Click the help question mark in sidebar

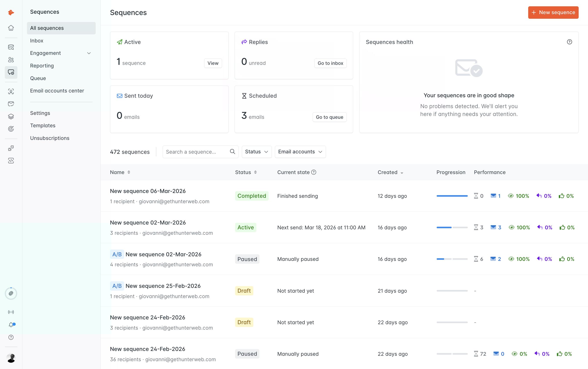tap(11, 337)
